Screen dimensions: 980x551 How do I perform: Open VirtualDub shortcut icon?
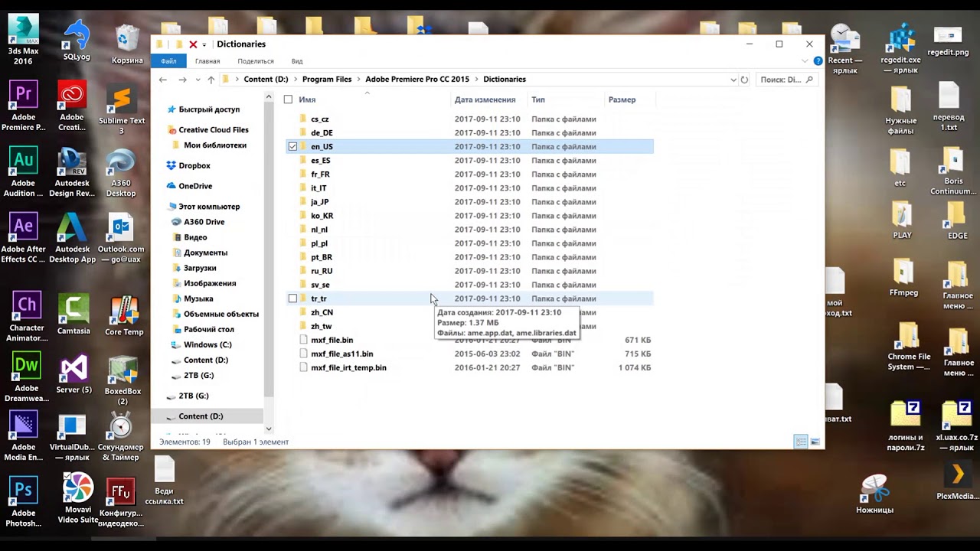coord(72,438)
